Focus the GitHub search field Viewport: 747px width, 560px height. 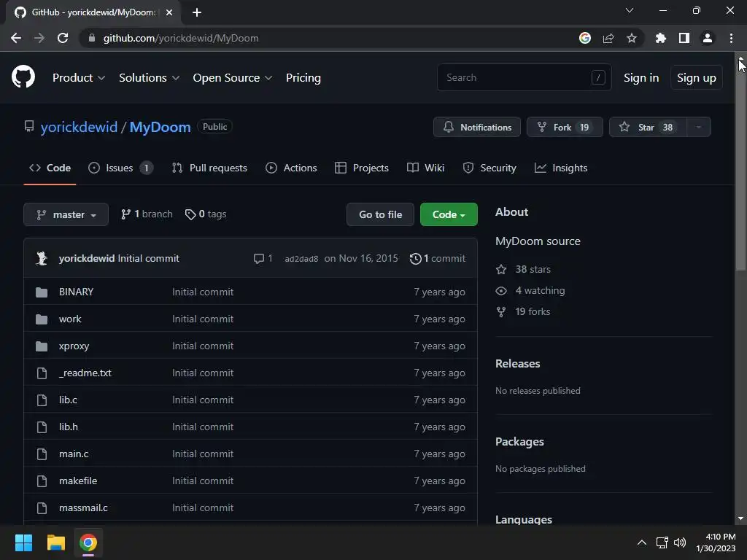524,77
